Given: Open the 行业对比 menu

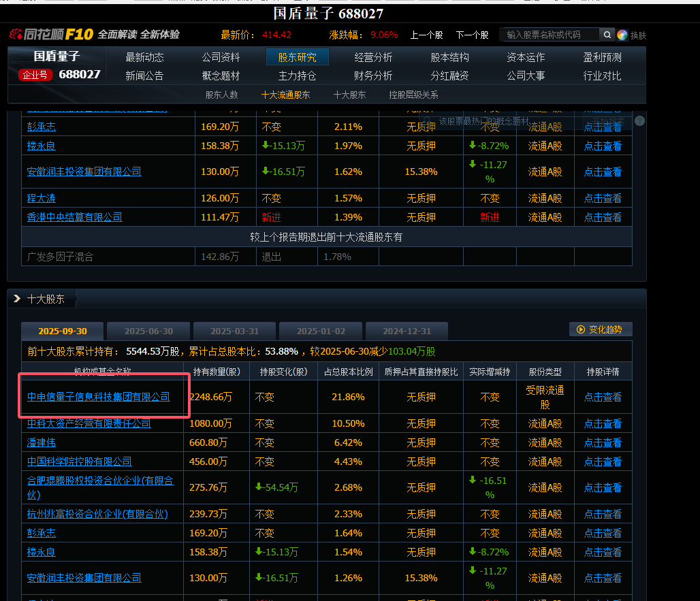Looking at the screenshot, I should 602,76.
